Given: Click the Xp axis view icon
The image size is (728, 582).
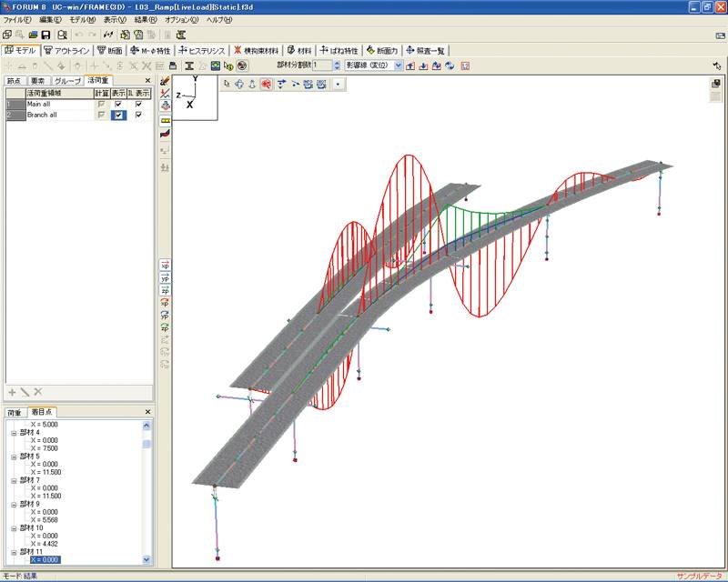Looking at the screenshot, I should [165, 265].
